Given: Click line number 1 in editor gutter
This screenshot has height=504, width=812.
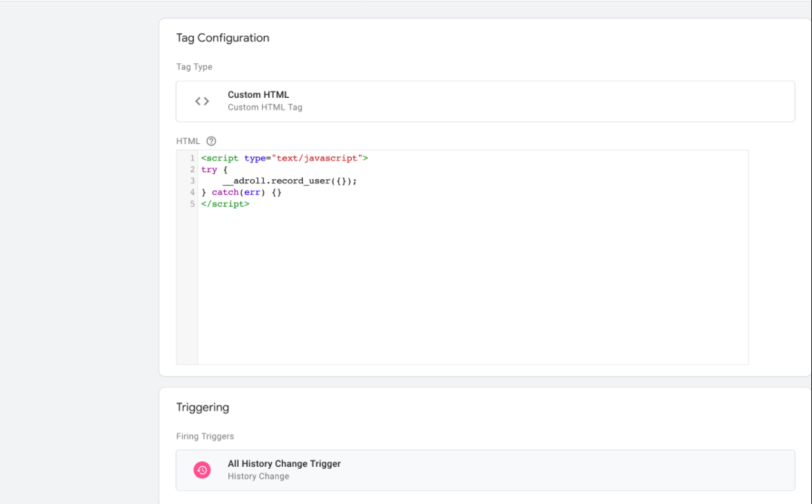Looking at the screenshot, I should point(192,159).
